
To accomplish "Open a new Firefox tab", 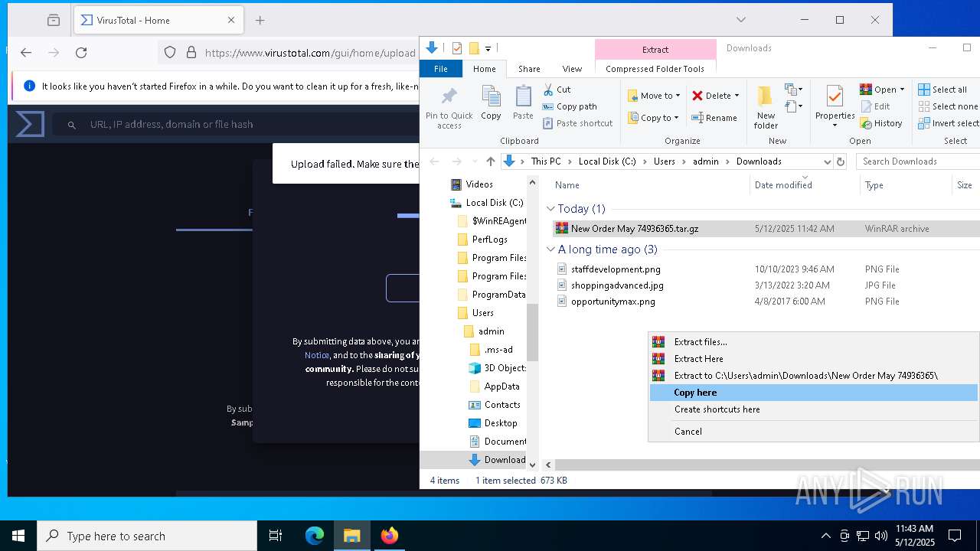I will tap(260, 21).
